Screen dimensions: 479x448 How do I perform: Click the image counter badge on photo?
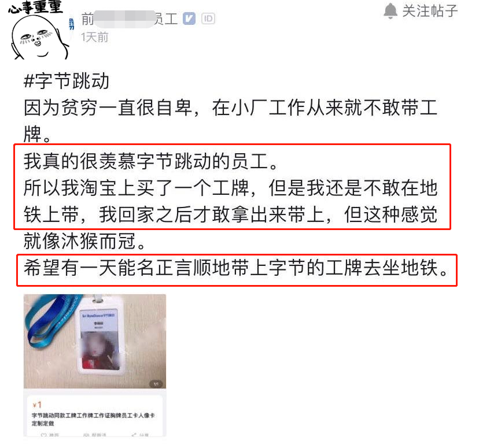156,384
